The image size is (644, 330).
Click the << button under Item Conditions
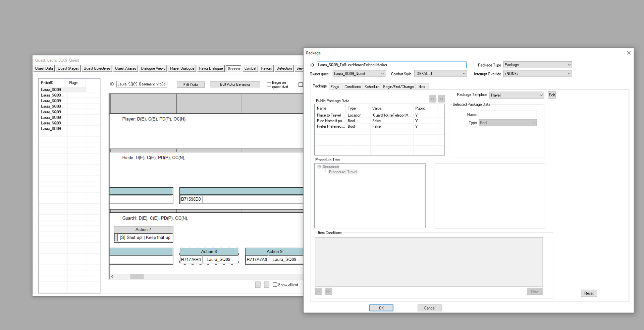(319, 291)
